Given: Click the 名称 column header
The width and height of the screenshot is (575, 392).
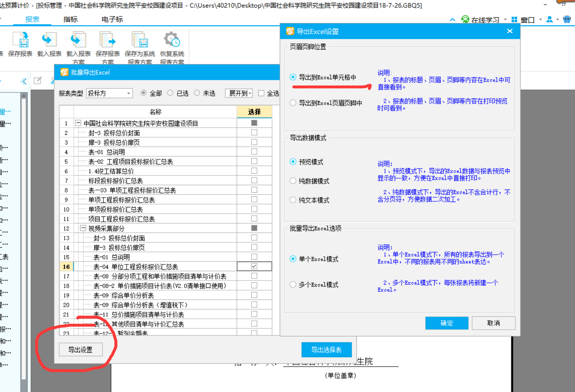Looking at the screenshot, I should coord(155,112).
